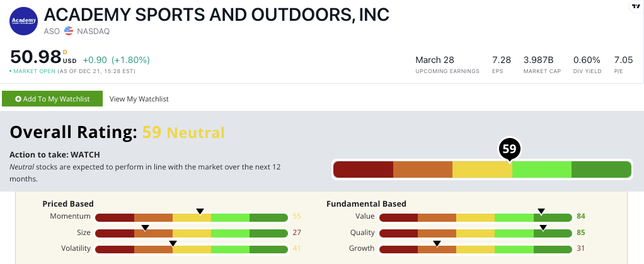Image resolution: width=644 pixels, height=264 pixels.
Task: Click the Momentum score 55
Action: click(297, 216)
